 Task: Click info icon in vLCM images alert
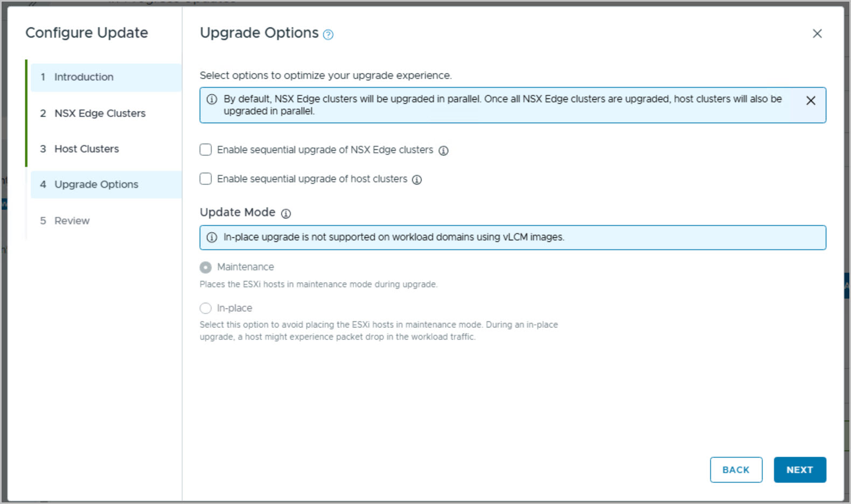[212, 237]
